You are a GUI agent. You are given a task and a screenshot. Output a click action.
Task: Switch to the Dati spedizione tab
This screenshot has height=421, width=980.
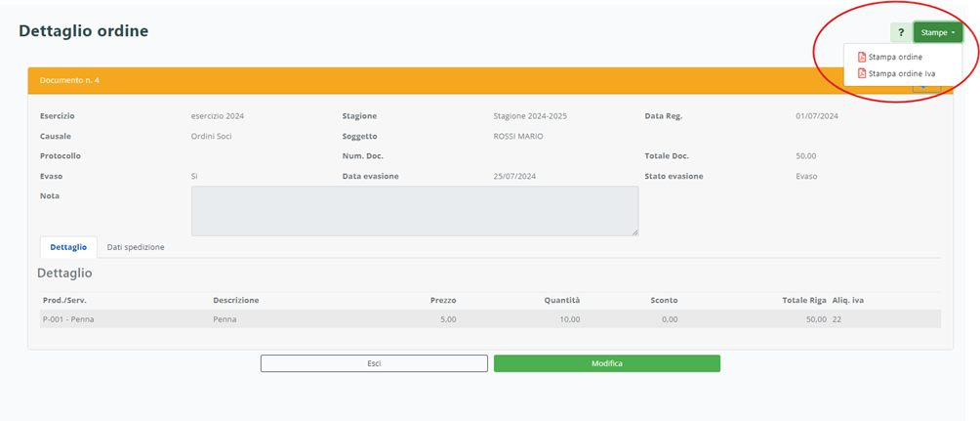(136, 247)
